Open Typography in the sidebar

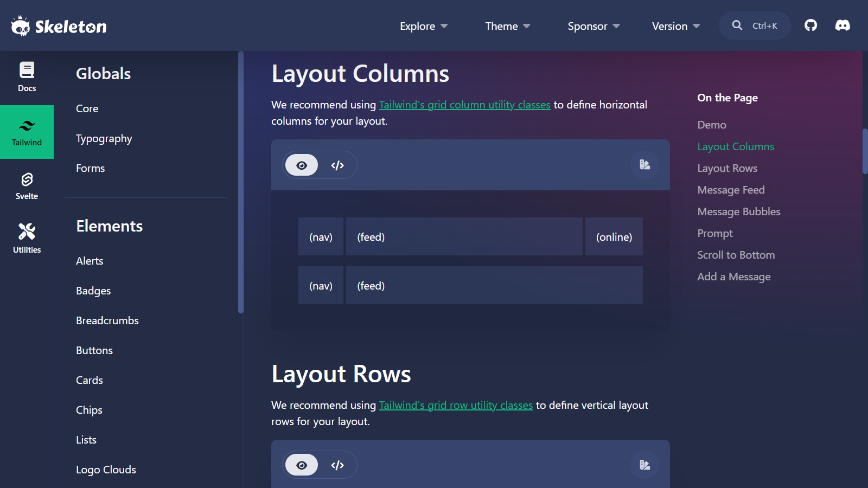pyautogui.click(x=104, y=138)
